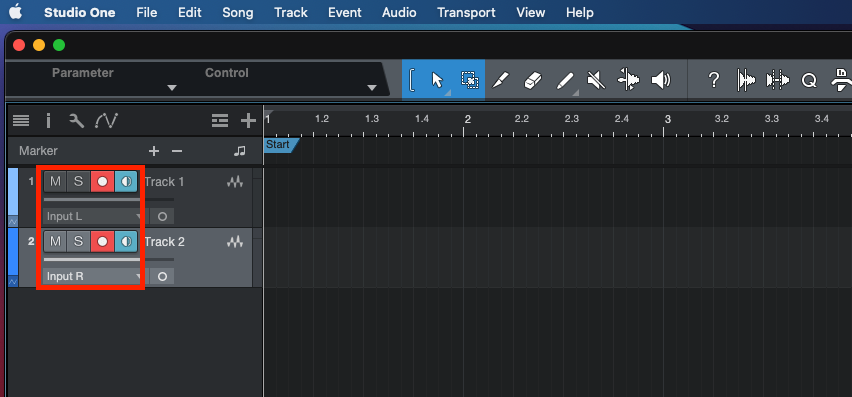The width and height of the screenshot is (852, 397).
Task: Solo Track 2
Action: (78, 242)
